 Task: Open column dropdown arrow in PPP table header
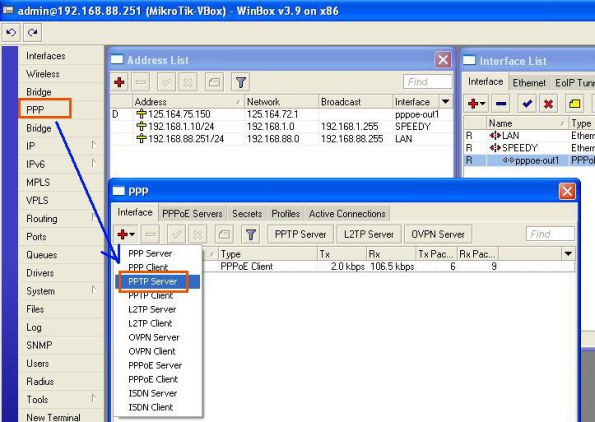[568, 254]
